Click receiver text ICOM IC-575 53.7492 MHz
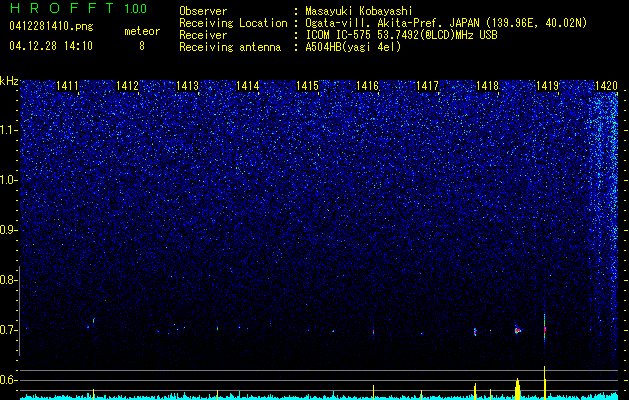Image resolution: width=629 pixels, height=400 pixels. [401, 35]
